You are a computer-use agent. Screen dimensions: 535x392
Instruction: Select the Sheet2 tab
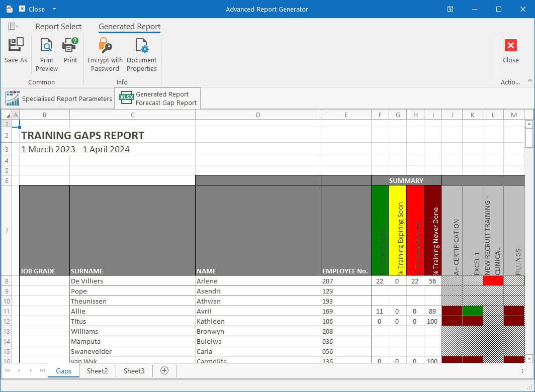[x=97, y=371]
